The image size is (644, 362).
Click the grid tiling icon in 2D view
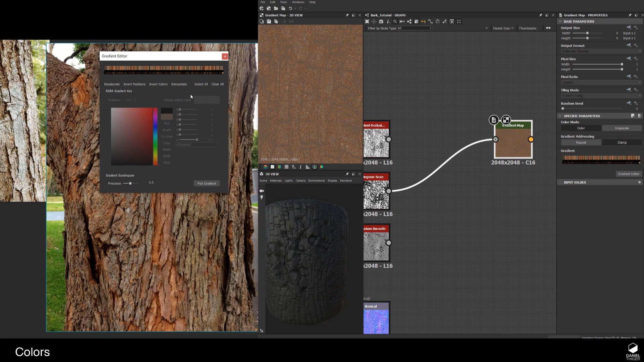click(287, 167)
